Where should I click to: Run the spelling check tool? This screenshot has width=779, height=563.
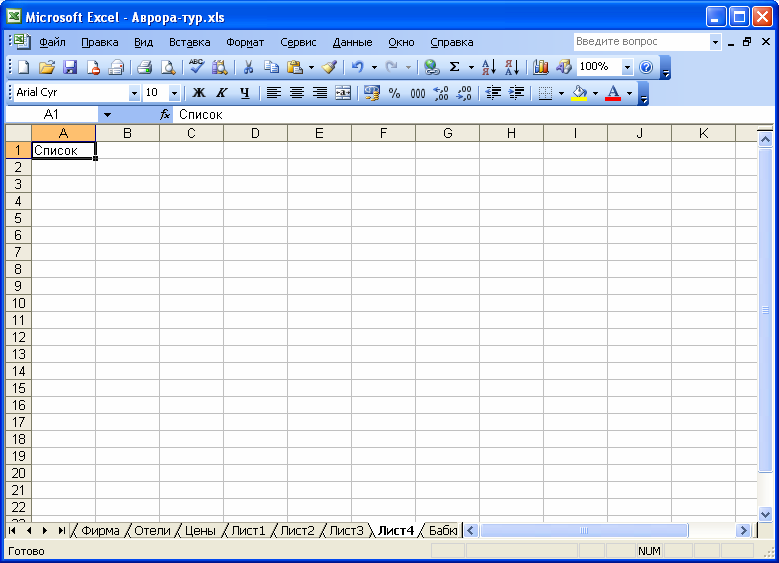[196, 67]
